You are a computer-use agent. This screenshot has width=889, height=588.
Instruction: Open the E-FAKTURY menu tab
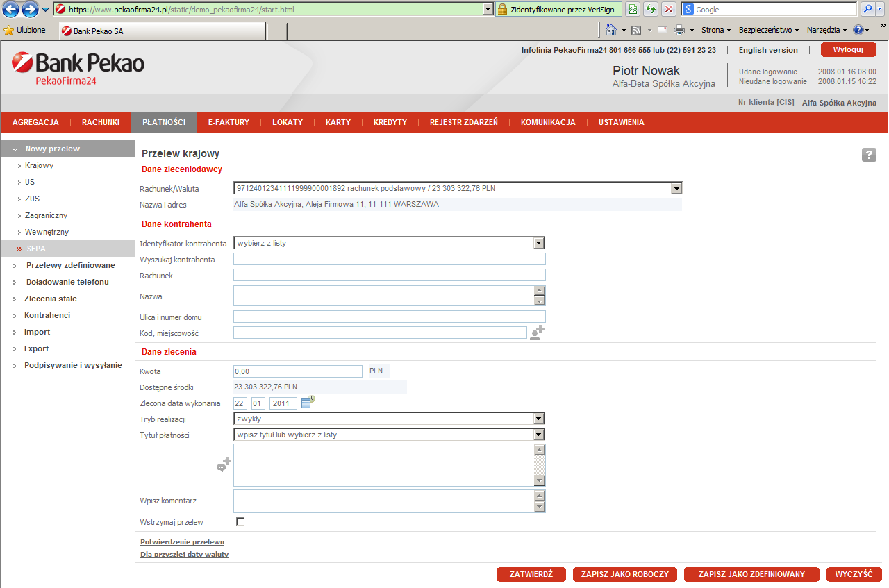click(229, 122)
